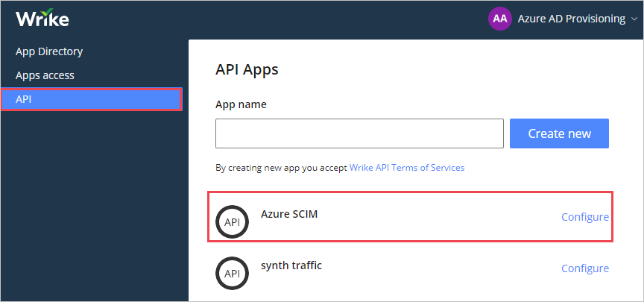Image resolution: width=644 pixels, height=302 pixels.
Task: Select the API sidebar item
Action: pos(92,99)
